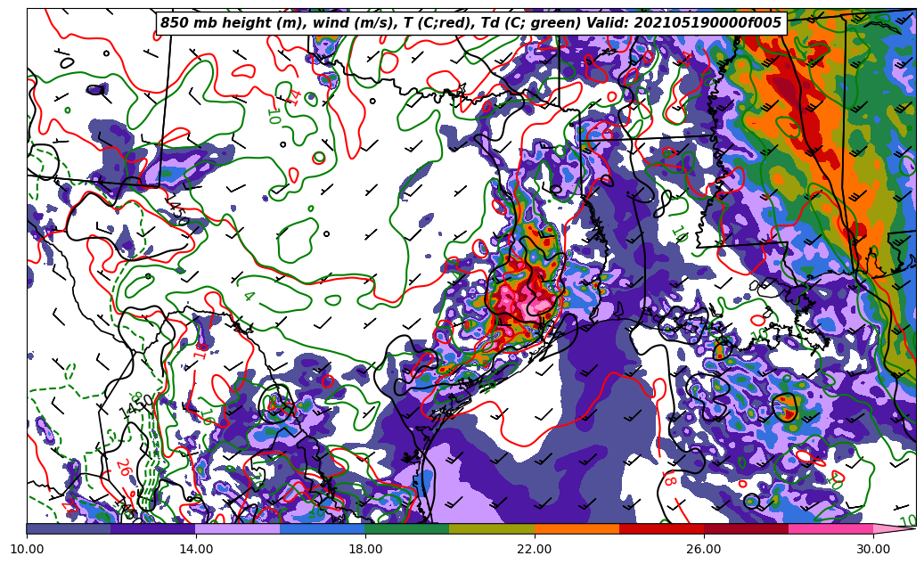Click the slate 10–12 colorbar segment

click(69, 528)
